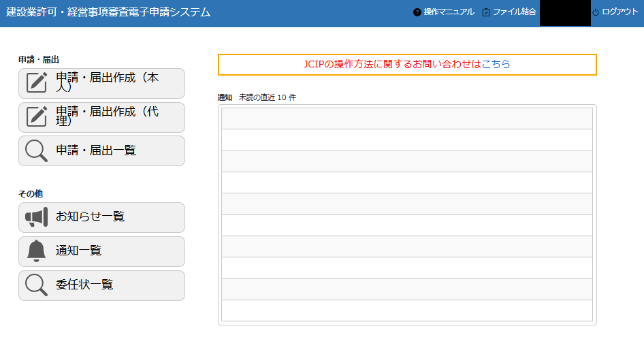The image size is (644, 350).
Task: Select the last row in the 通知 list
Action: (406, 311)
